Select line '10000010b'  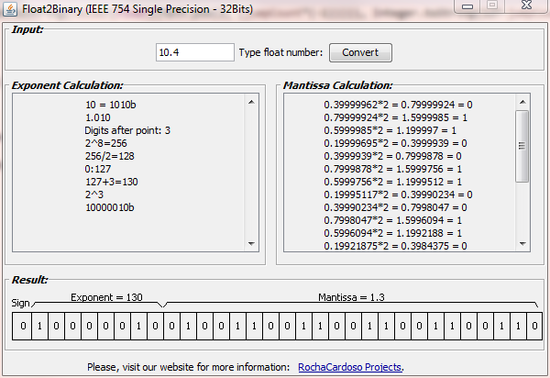pyautogui.click(x=110, y=207)
